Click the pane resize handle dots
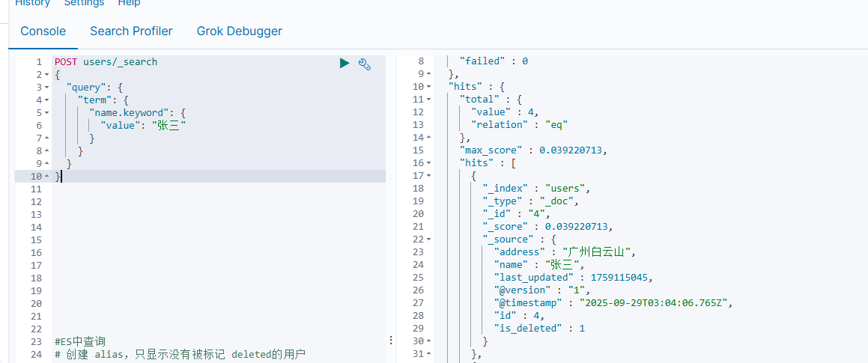Viewport: 868px width, 363px height. point(392,340)
